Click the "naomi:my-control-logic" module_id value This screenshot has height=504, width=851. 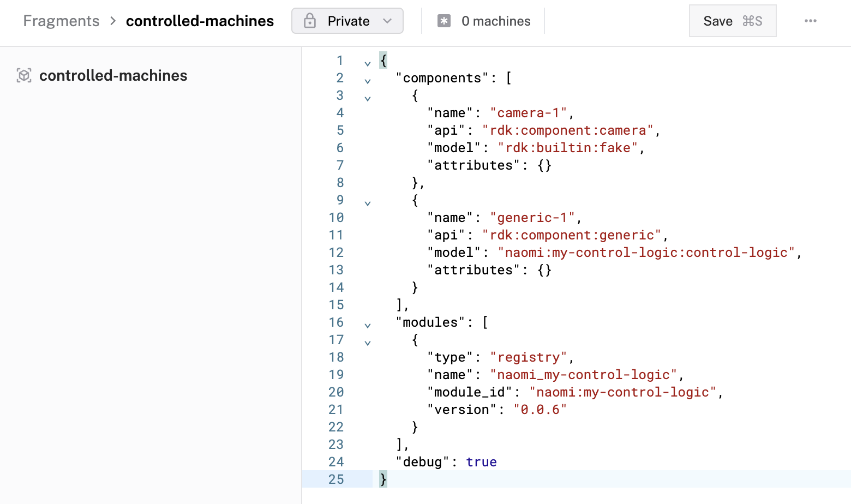coord(623,392)
